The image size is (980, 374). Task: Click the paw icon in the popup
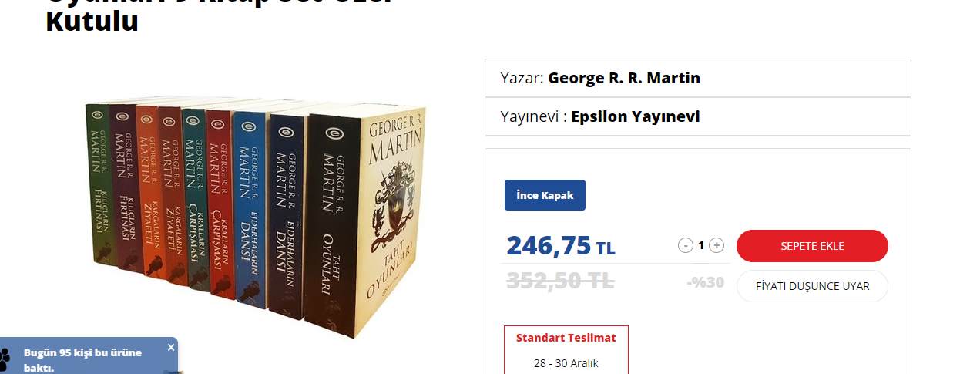click(x=5, y=356)
